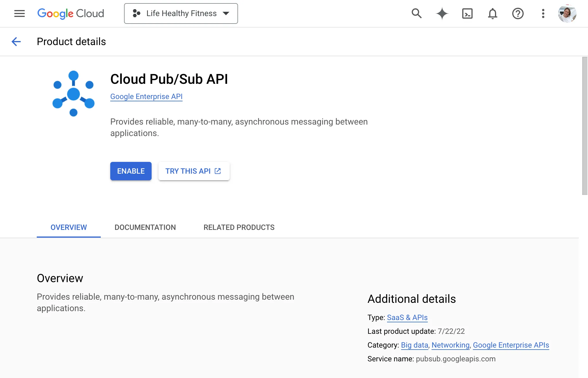Click the page vertical scrollbar
Screen dimensions: 588x378
point(585,126)
